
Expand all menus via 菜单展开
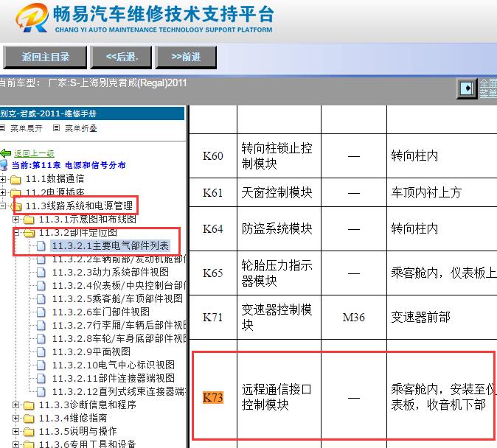pos(27,128)
